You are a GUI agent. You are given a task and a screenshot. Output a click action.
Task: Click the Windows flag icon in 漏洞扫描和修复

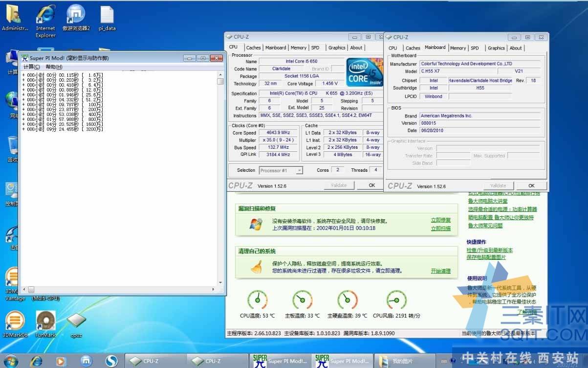(256, 225)
